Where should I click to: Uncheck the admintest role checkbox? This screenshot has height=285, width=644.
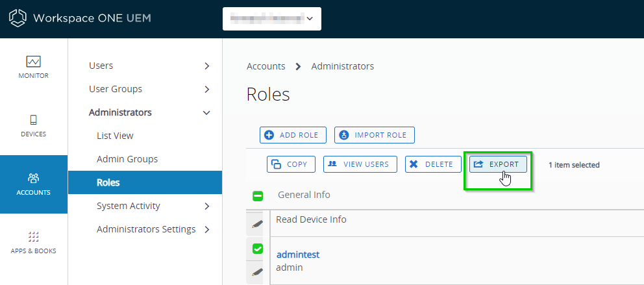(257, 249)
